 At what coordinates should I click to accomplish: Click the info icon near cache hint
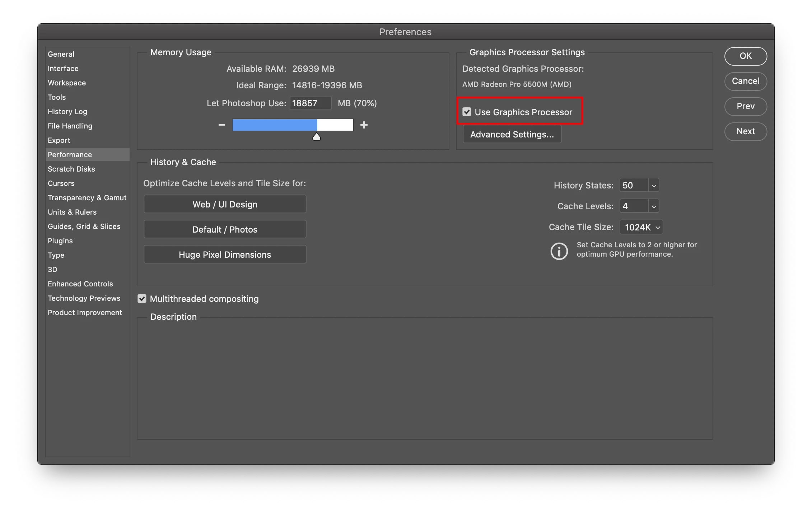point(559,251)
